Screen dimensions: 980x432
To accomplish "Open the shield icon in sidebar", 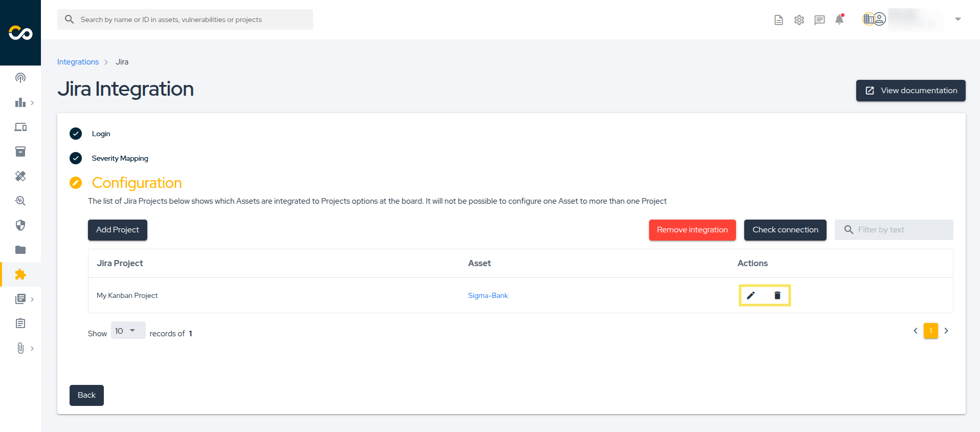I will pyautogui.click(x=20, y=225).
